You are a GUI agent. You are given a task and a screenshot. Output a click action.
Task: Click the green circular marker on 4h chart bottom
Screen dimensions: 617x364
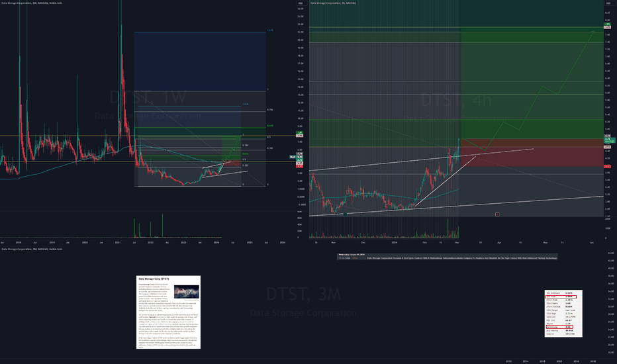(345, 214)
